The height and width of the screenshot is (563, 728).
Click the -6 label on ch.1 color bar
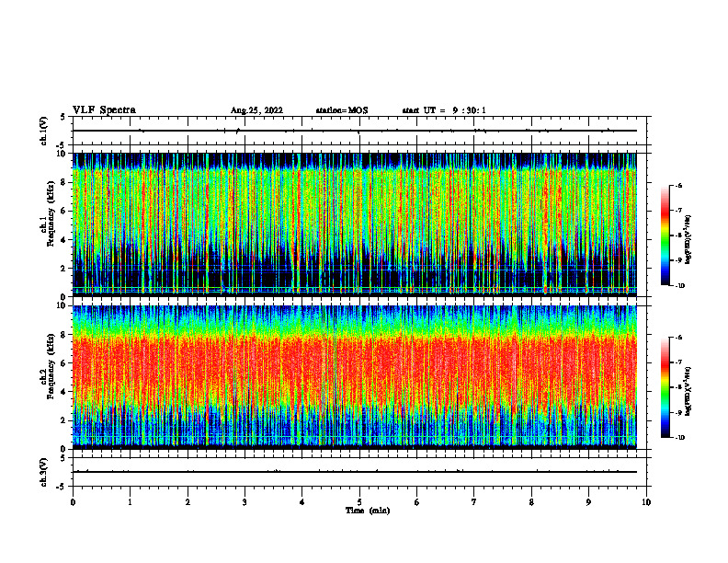point(678,186)
